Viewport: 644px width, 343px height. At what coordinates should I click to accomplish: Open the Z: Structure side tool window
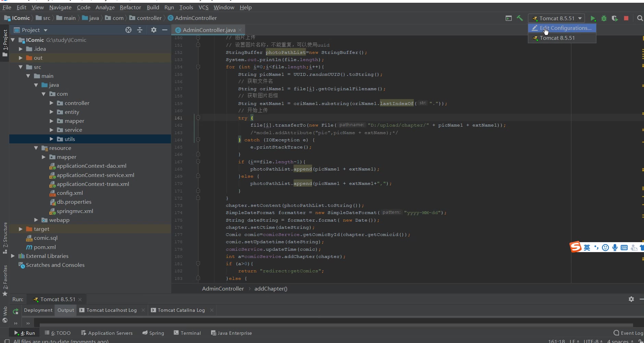point(5,238)
